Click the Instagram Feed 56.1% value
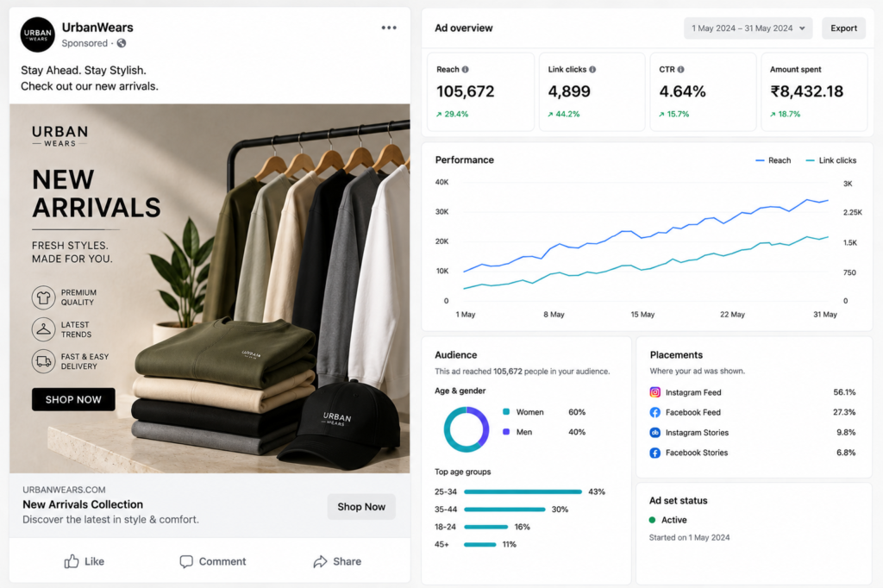The image size is (883, 588). coord(844,392)
